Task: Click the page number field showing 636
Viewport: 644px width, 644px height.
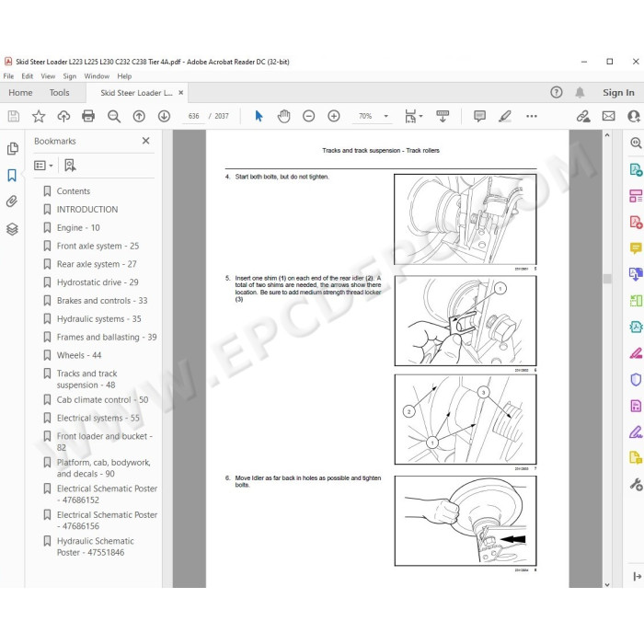Action: click(x=193, y=116)
